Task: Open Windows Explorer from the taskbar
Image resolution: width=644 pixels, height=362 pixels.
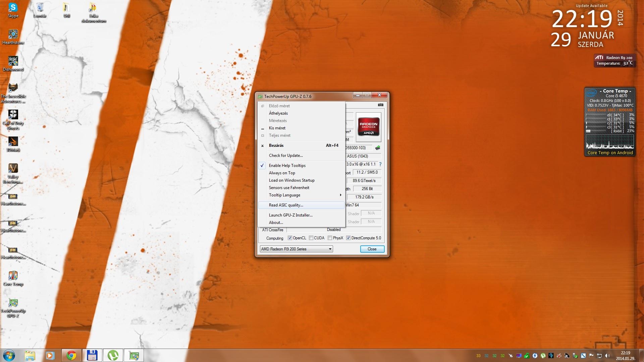Action: (30, 355)
